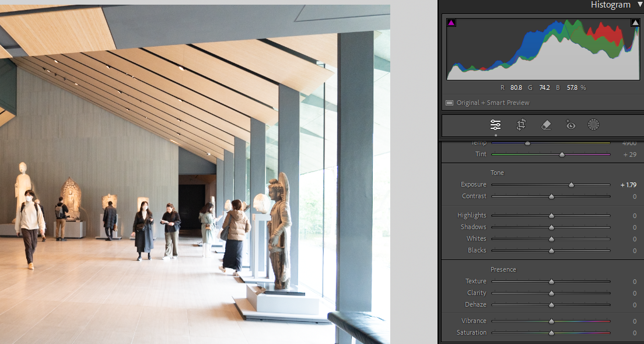Click the Exposure value +1.79 field
Image resolution: width=644 pixels, height=344 pixels.
point(628,185)
